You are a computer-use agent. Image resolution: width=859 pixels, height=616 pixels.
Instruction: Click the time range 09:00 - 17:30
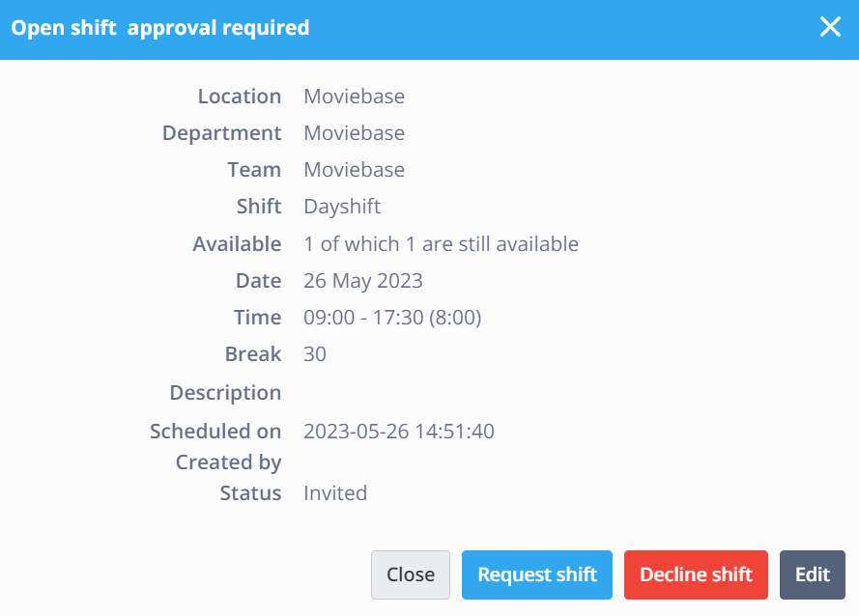(363, 318)
